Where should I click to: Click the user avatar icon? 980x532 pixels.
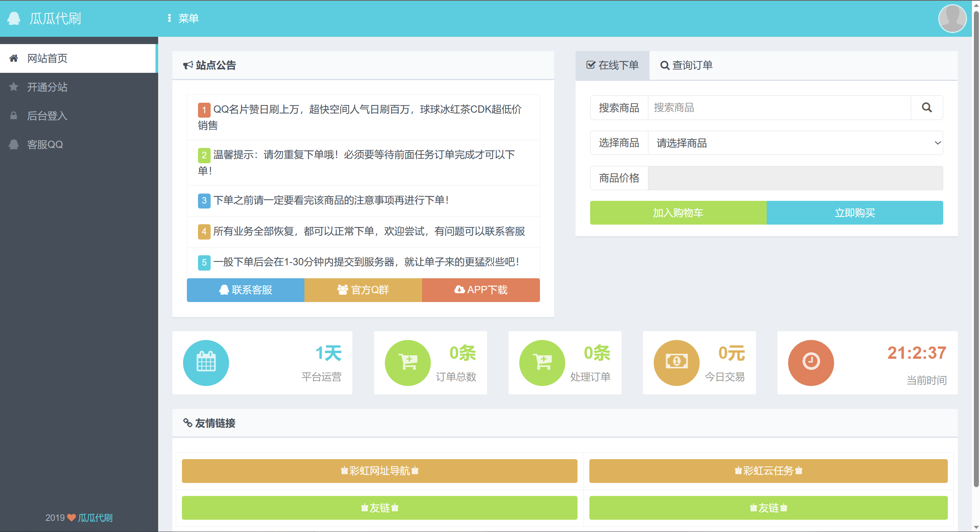[x=952, y=18]
